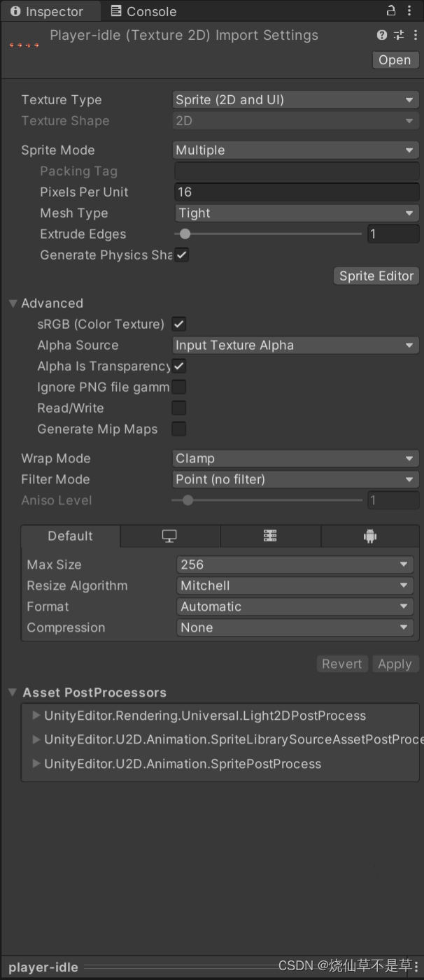Select the Default platform tab
424x980 pixels.
click(70, 536)
